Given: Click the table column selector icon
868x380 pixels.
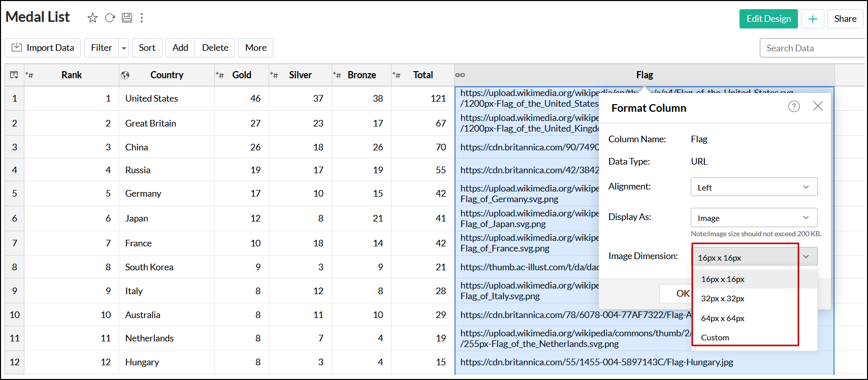Looking at the screenshot, I should coord(14,75).
